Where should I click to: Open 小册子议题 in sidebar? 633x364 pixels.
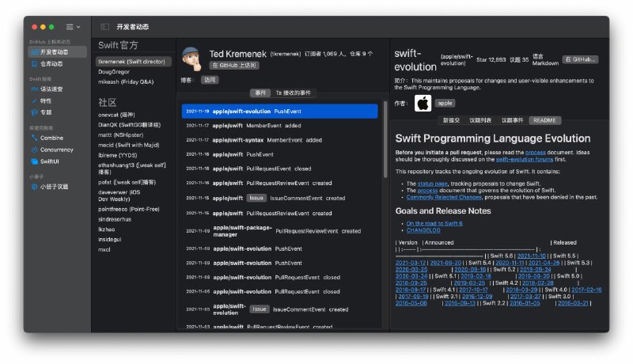coord(57,187)
